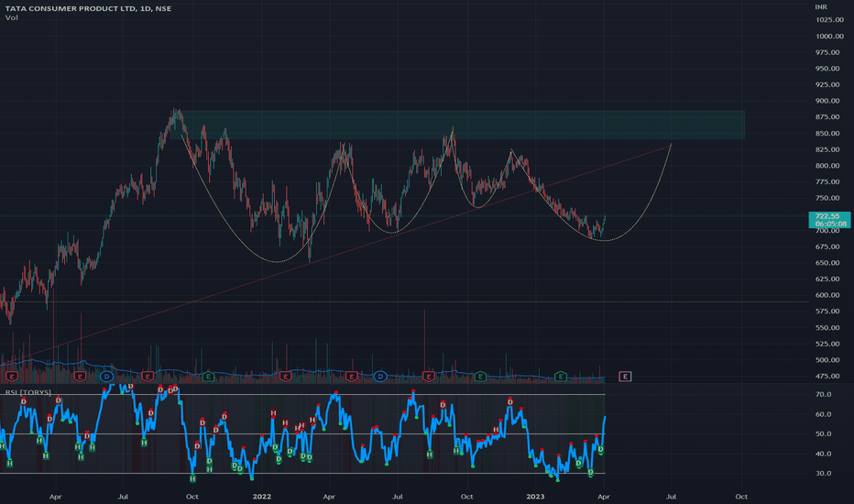Open the INR currency selector
854x504 pixels.
[821, 6]
